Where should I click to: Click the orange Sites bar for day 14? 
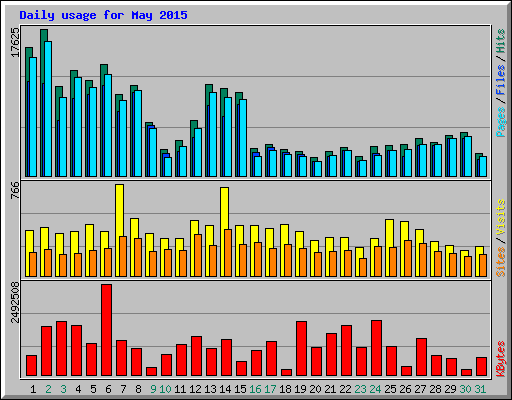(228, 253)
